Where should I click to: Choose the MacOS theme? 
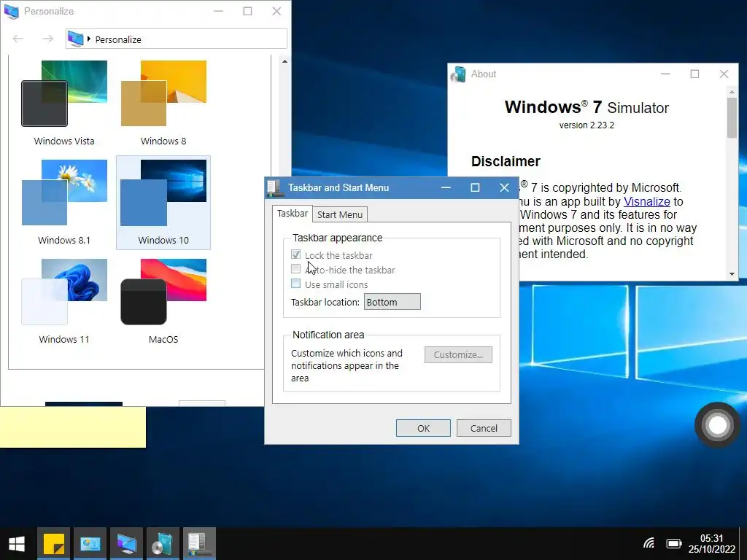pyautogui.click(x=163, y=302)
